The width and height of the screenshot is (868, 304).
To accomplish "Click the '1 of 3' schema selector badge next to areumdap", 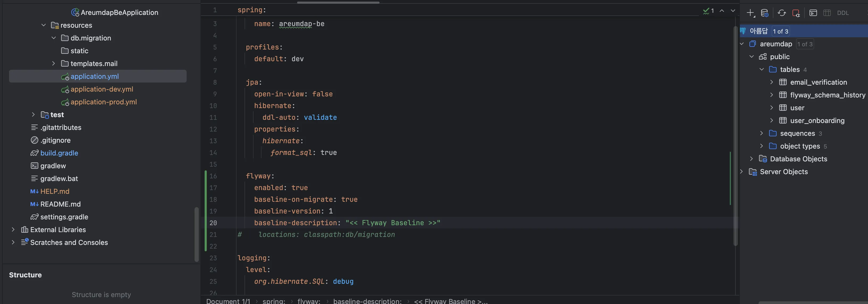I will pyautogui.click(x=805, y=44).
